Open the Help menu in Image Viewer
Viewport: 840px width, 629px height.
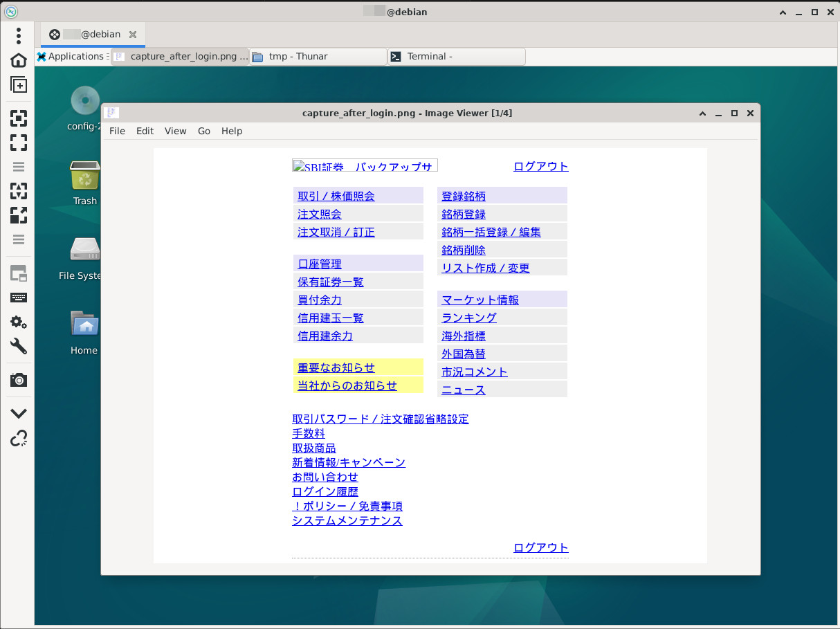pyautogui.click(x=232, y=131)
